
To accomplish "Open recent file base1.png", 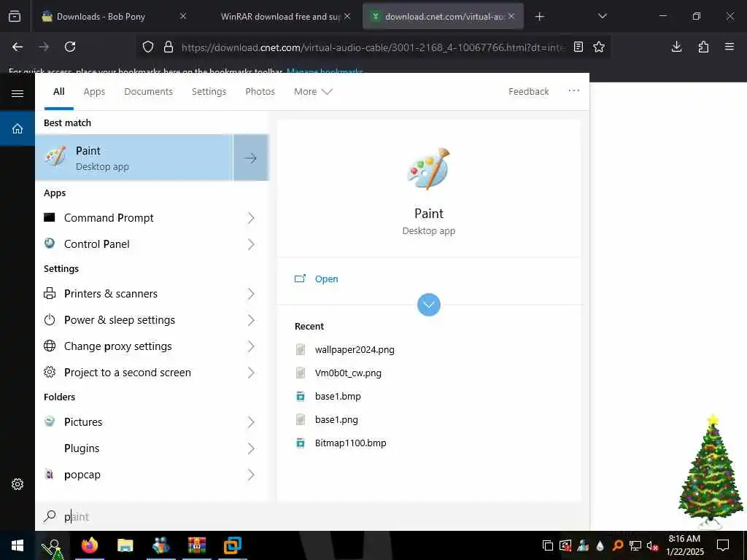I will [x=336, y=419].
